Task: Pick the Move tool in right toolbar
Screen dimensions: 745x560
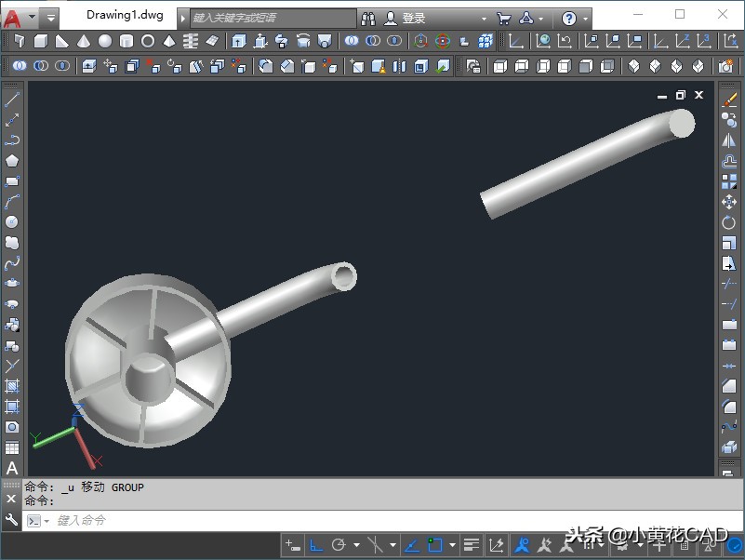Action: [x=729, y=203]
